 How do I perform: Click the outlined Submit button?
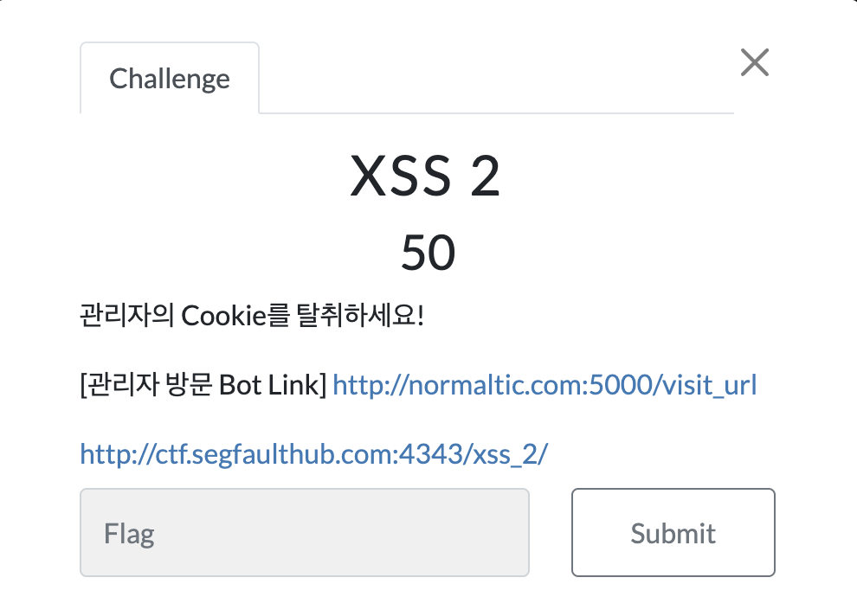673,532
